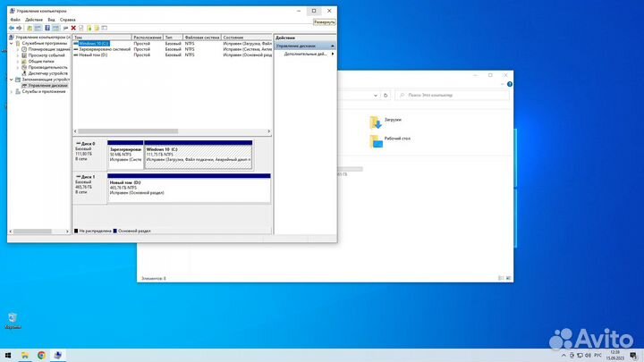Viewport: 644px width, 362px height.
Task: Click the Up one level toolbar icon
Action: pyautogui.click(x=30, y=28)
